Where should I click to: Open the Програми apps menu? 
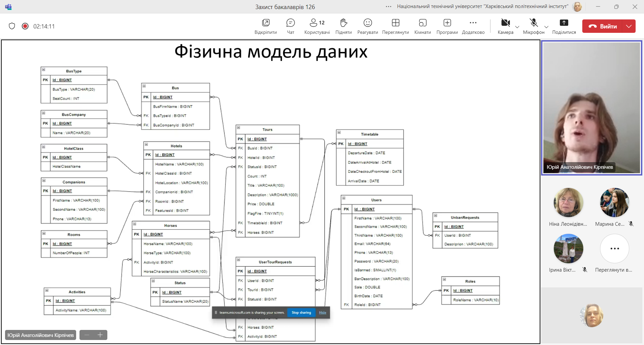coord(447,26)
